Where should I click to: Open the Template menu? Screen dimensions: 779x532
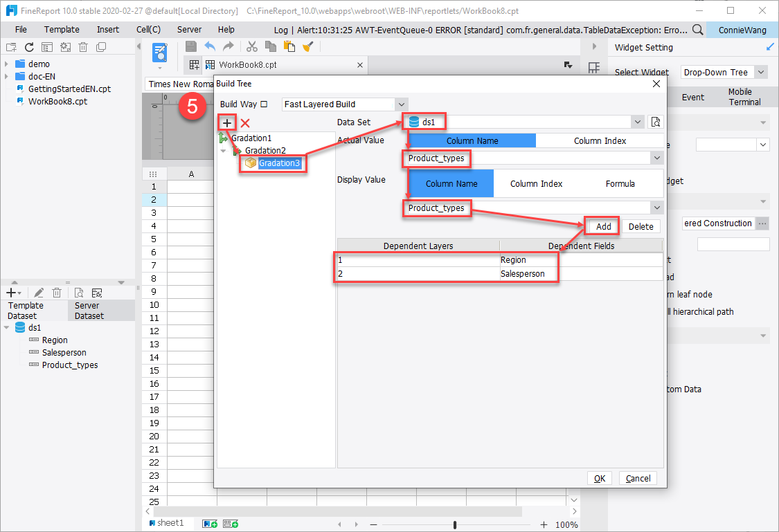(x=62, y=29)
